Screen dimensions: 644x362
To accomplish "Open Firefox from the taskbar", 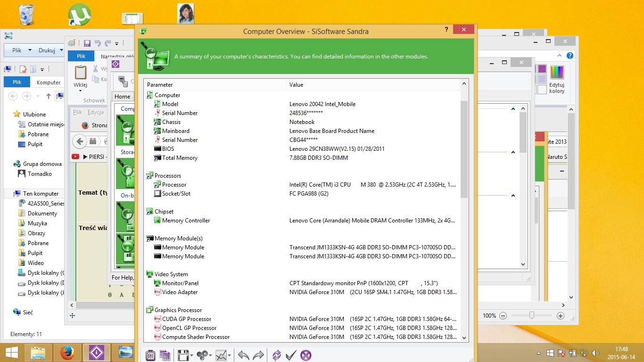I will pos(67,352).
